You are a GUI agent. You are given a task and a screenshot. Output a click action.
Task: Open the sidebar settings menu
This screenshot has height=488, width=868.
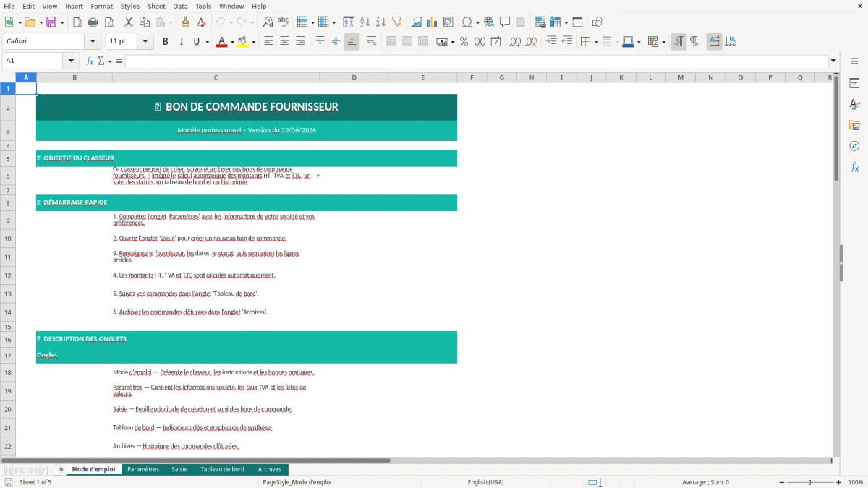[x=854, y=63]
